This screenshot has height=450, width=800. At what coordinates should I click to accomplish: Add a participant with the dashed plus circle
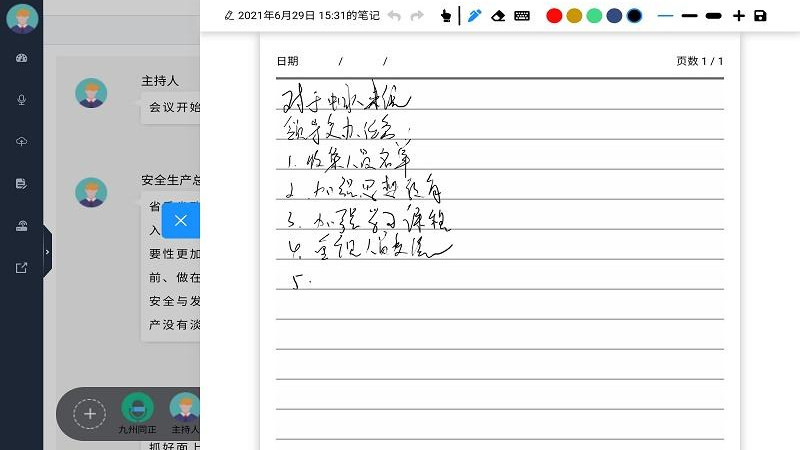(x=89, y=414)
